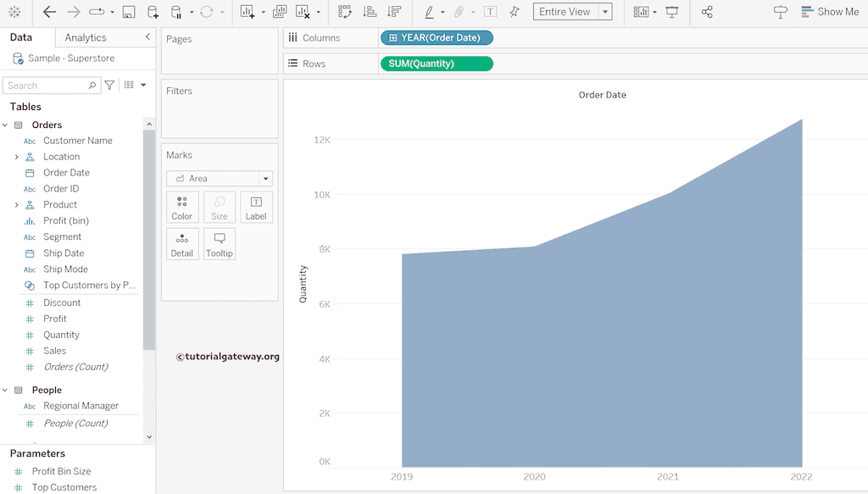Screen dimensions: 868x494
Task: Fix axes using the pin icon
Action: click(x=515, y=12)
